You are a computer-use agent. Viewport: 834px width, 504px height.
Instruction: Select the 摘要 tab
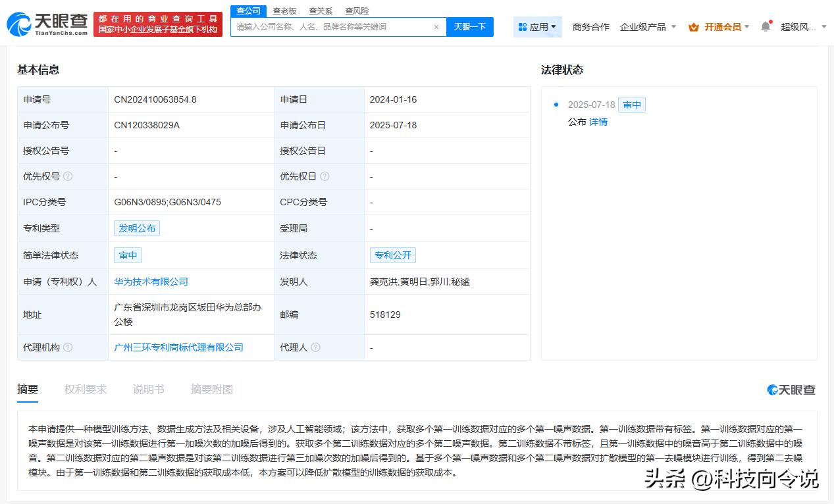(x=28, y=390)
